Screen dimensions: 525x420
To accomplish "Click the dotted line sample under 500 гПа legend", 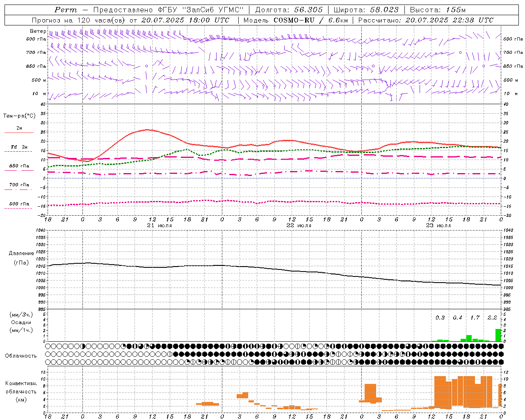I will coord(18,209).
